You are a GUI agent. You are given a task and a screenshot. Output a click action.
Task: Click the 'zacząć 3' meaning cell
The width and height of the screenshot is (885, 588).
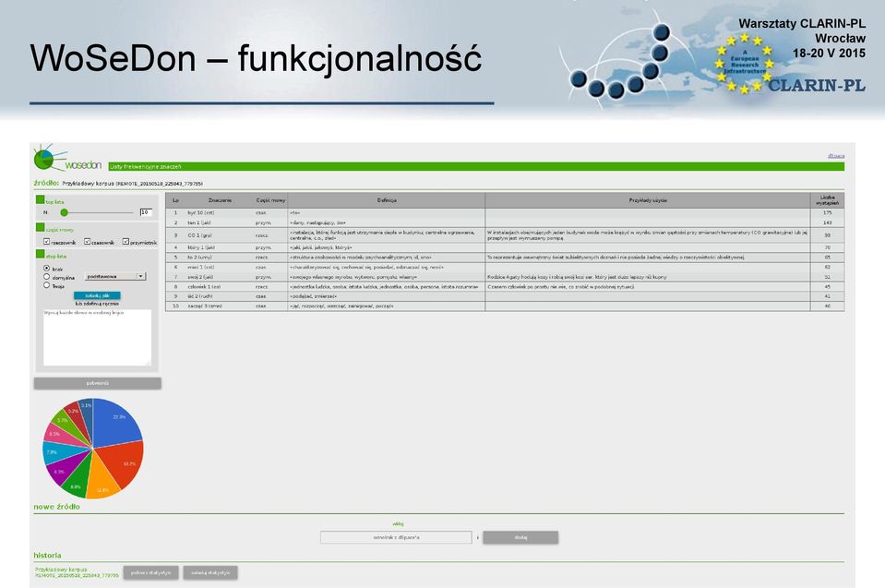tap(220, 306)
